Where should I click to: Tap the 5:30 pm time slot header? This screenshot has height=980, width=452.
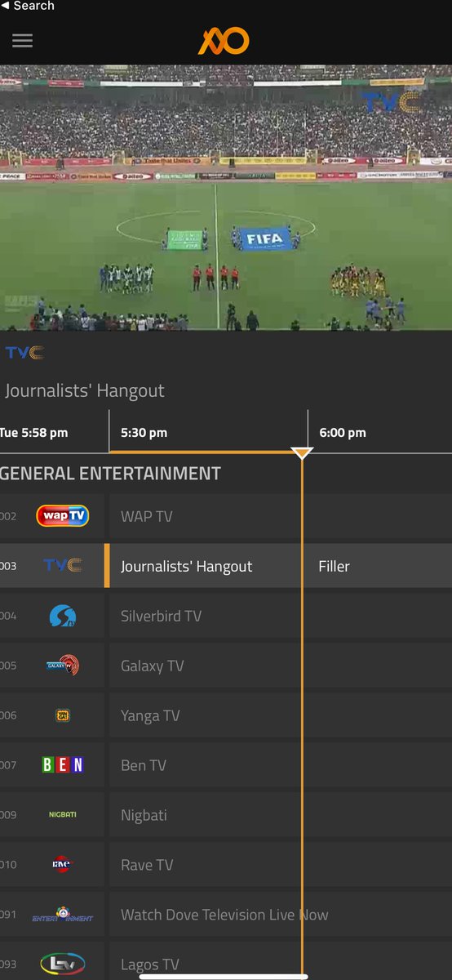144,433
